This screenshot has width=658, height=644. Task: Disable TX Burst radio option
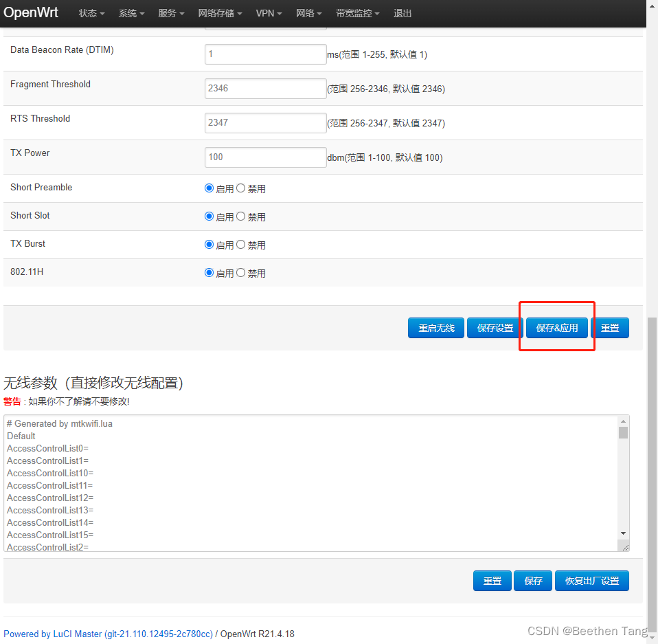coord(240,244)
